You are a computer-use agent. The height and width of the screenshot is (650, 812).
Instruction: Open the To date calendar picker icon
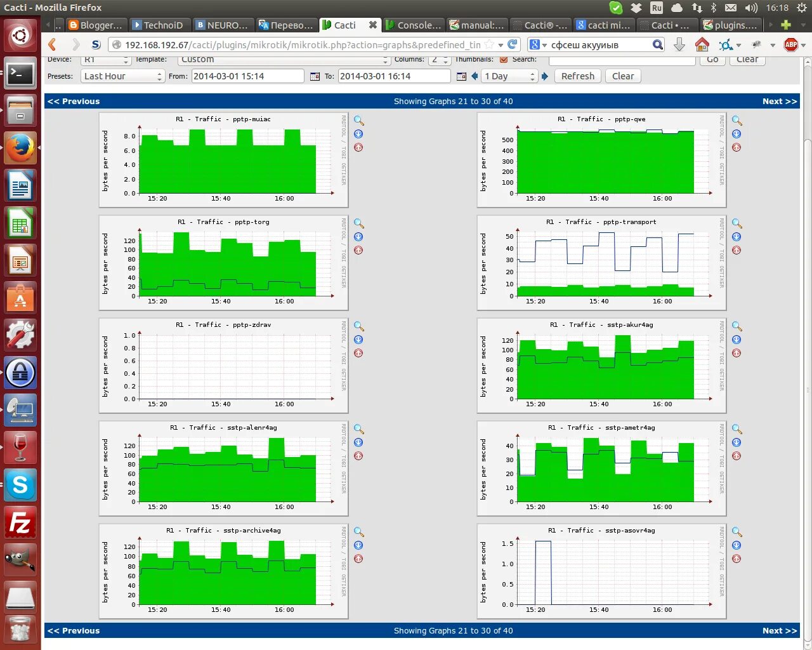click(462, 76)
